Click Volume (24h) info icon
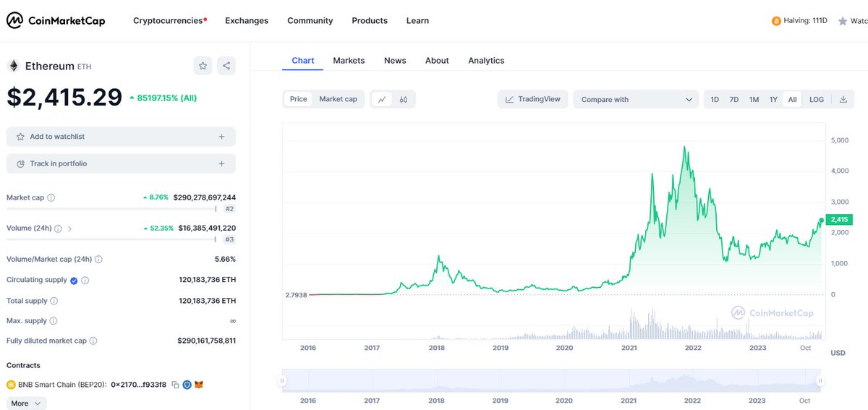Viewport: 868px width, 410px height. pyautogui.click(x=58, y=228)
